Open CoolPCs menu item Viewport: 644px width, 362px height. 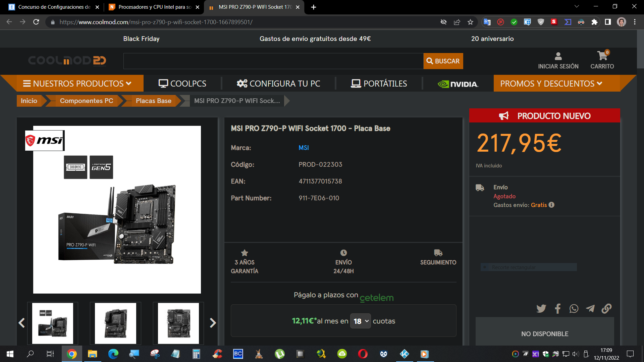click(x=182, y=84)
